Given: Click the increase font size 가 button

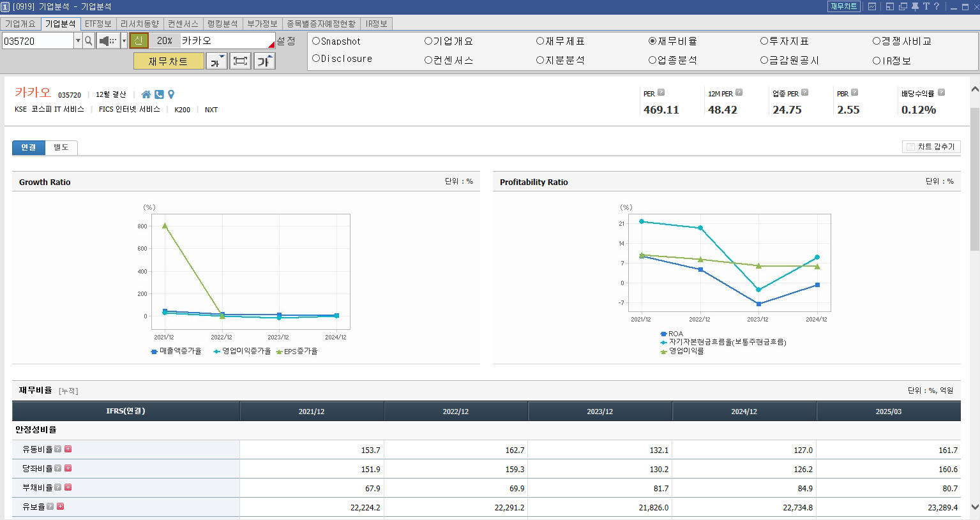Looking at the screenshot, I should point(264,61).
